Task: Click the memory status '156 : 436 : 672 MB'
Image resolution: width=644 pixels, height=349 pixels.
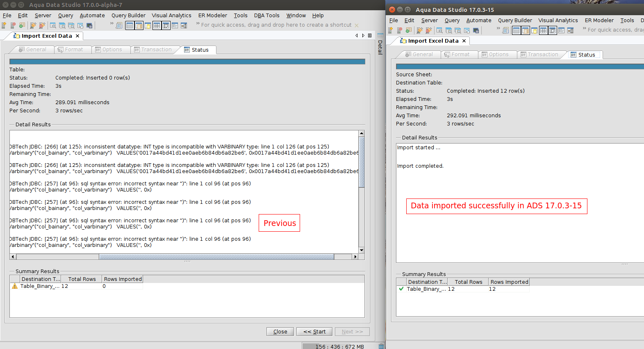Action: coord(339,347)
